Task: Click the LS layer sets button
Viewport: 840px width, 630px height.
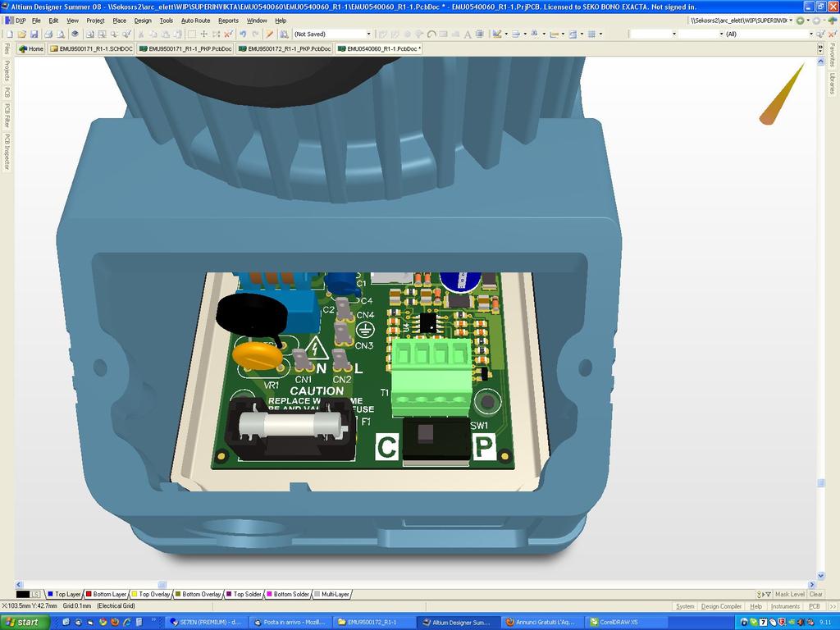Action: pos(35,594)
